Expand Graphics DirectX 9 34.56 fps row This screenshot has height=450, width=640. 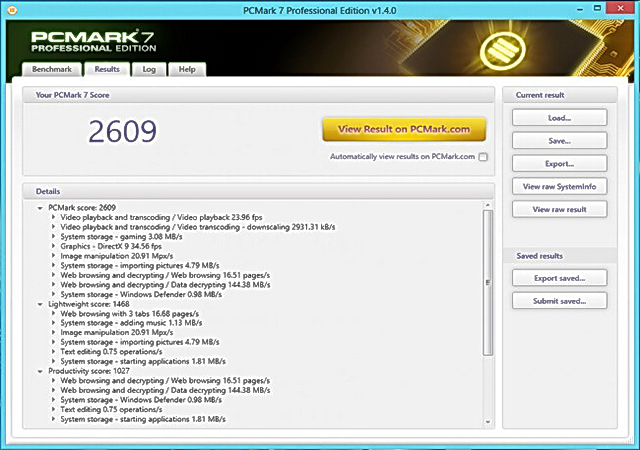tap(53, 246)
